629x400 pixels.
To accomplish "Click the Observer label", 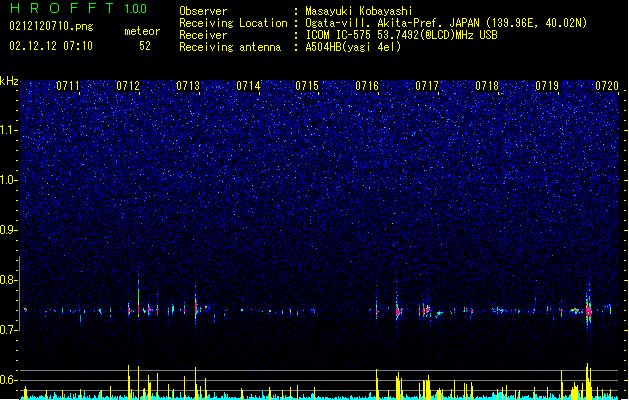I will click(x=203, y=11).
